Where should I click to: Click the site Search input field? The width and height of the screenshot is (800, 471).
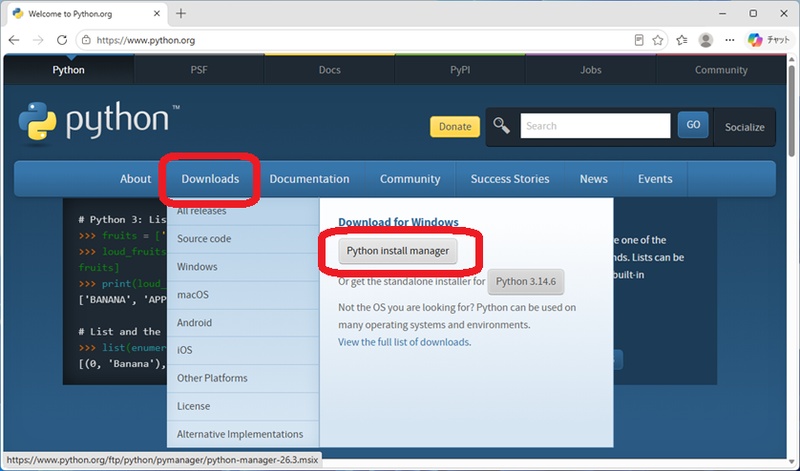(595, 126)
